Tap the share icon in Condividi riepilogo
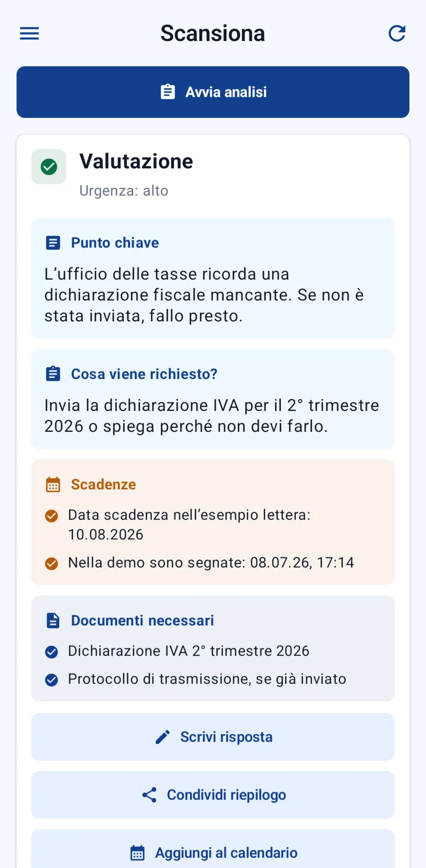Screen dimensions: 426x868 pyautogui.click(x=150, y=795)
